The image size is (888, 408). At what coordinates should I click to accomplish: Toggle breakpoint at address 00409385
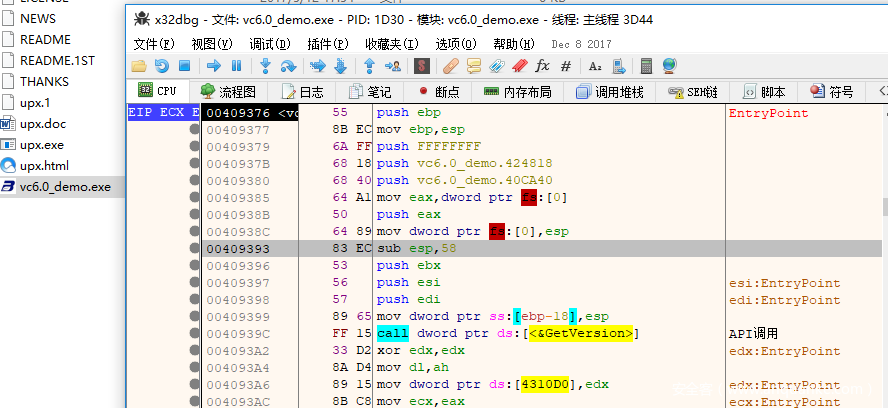[x=195, y=198]
